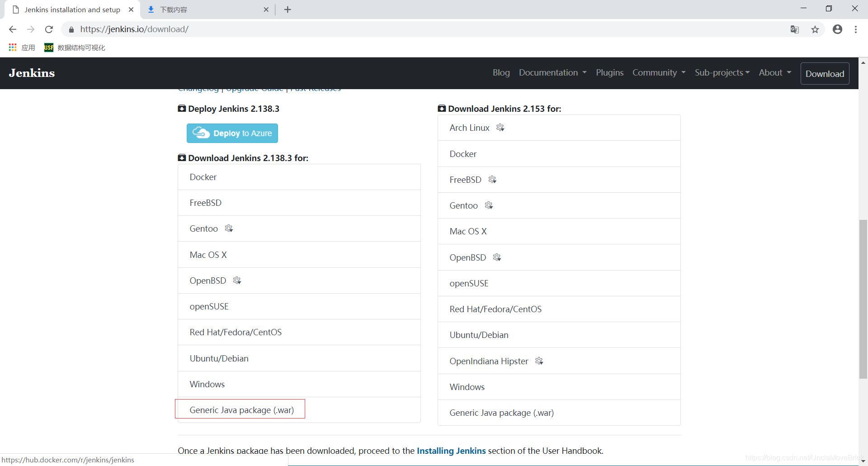Image resolution: width=868 pixels, height=466 pixels.
Task: Click gear icon beside OpenBSD in weekly list
Action: click(x=497, y=257)
